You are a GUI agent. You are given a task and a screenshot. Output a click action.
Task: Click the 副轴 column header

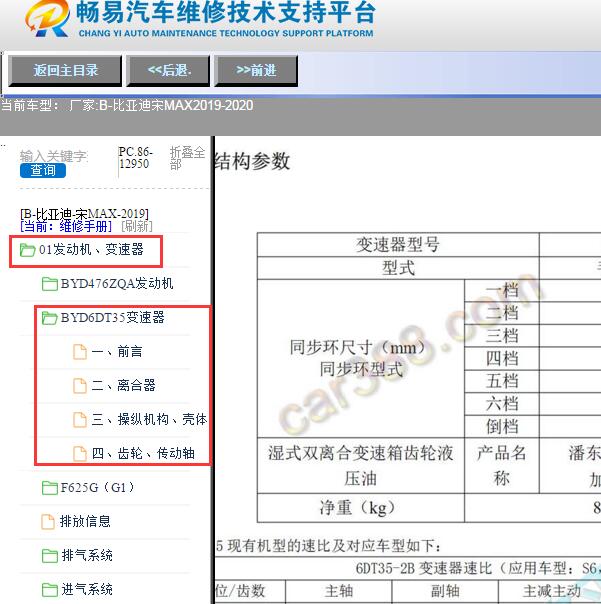point(445,591)
